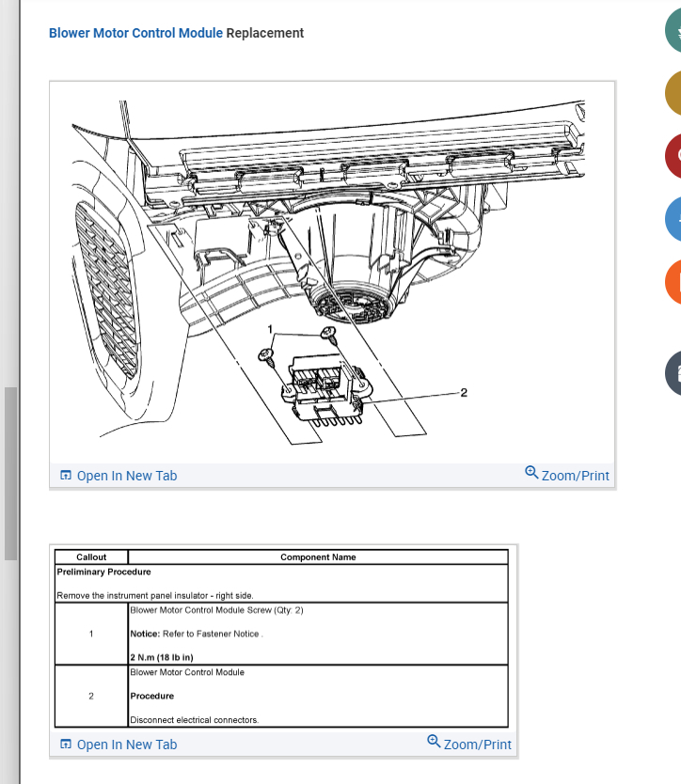Click the magnifier icon under the callout table
The height and width of the screenshot is (784, 681).
pos(434,741)
